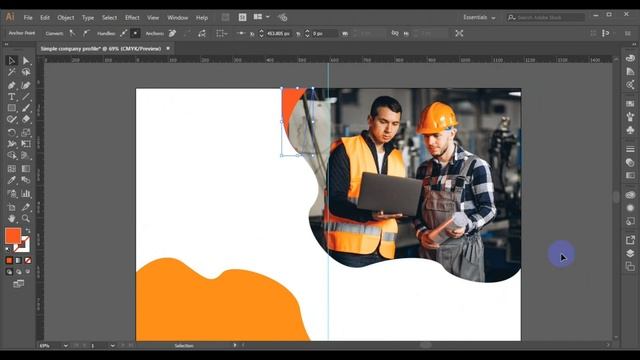Set paint mode to None

pyautogui.click(x=28, y=260)
